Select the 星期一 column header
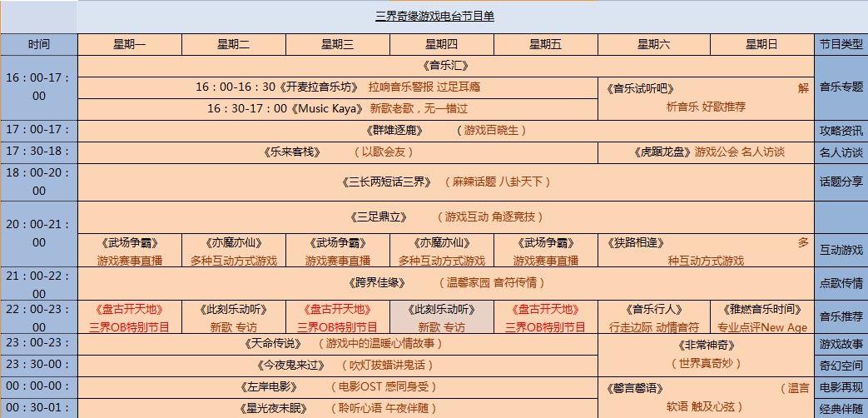868x418 pixels. point(129,45)
